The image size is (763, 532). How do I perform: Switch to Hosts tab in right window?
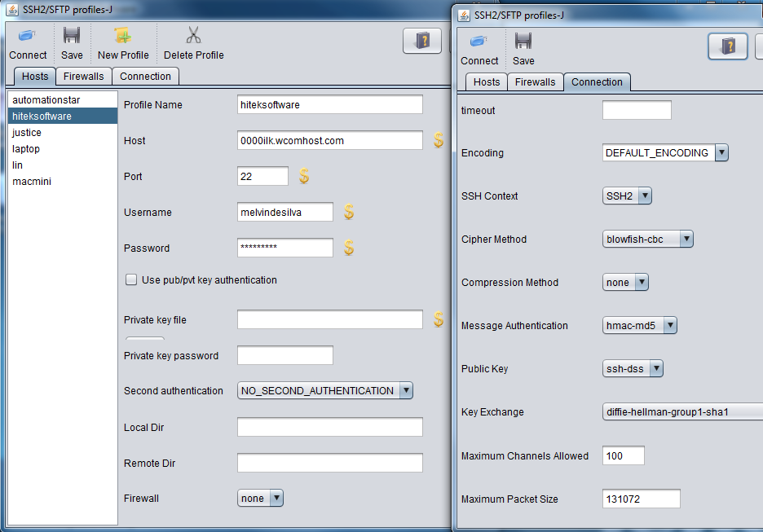pos(487,81)
